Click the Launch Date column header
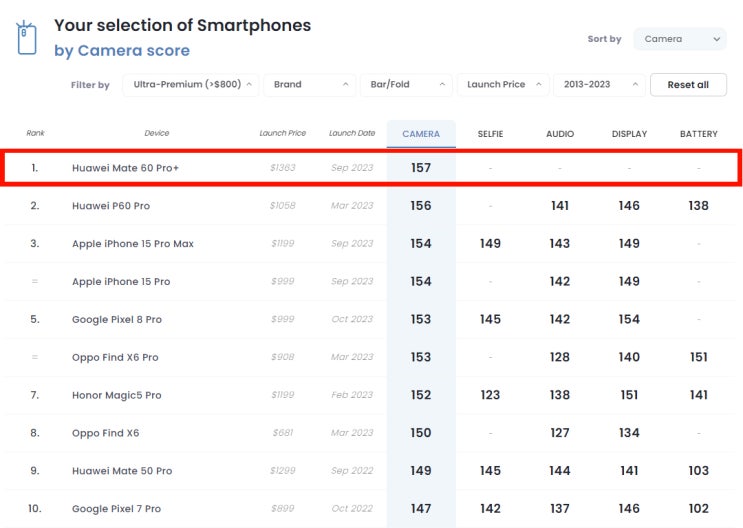This screenshot has height=528, width=743. pyautogui.click(x=352, y=133)
